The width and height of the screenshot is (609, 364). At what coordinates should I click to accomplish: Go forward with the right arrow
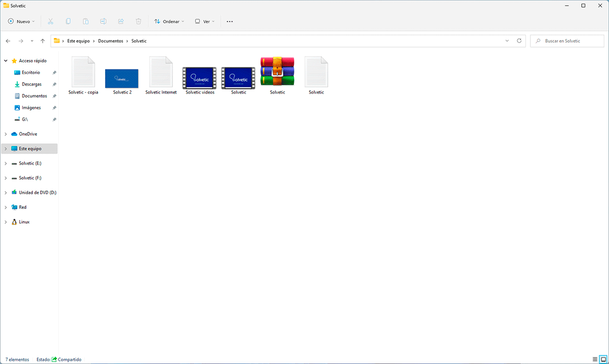coord(21,41)
